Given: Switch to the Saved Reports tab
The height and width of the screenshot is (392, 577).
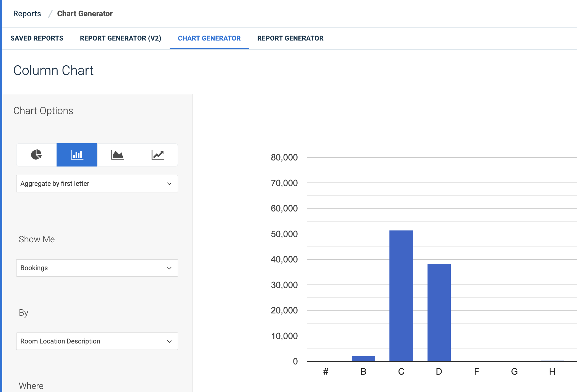Looking at the screenshot, I should click(x=37, y=38).
